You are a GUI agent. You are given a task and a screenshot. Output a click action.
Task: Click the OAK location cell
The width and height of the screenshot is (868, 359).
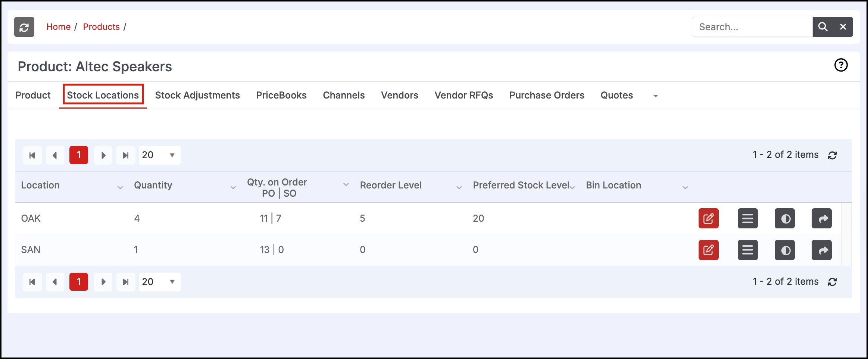point(31,218)
